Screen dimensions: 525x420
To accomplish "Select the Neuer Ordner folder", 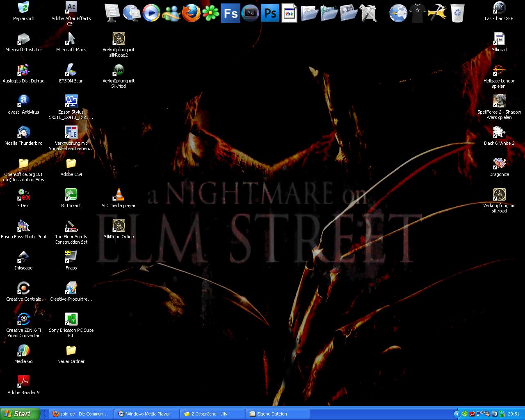I will pyautogui.click(x=71, y=351).
